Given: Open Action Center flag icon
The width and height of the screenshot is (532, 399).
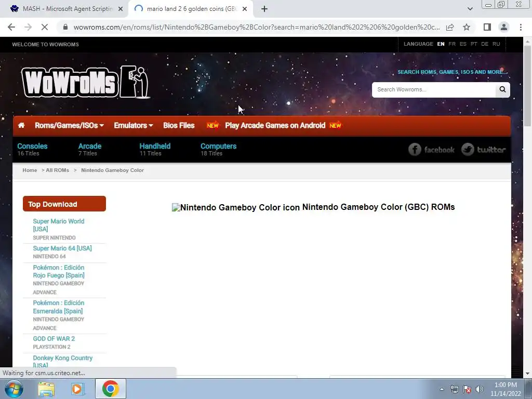Looking at the screenshot, I should (x=467, y=389).
